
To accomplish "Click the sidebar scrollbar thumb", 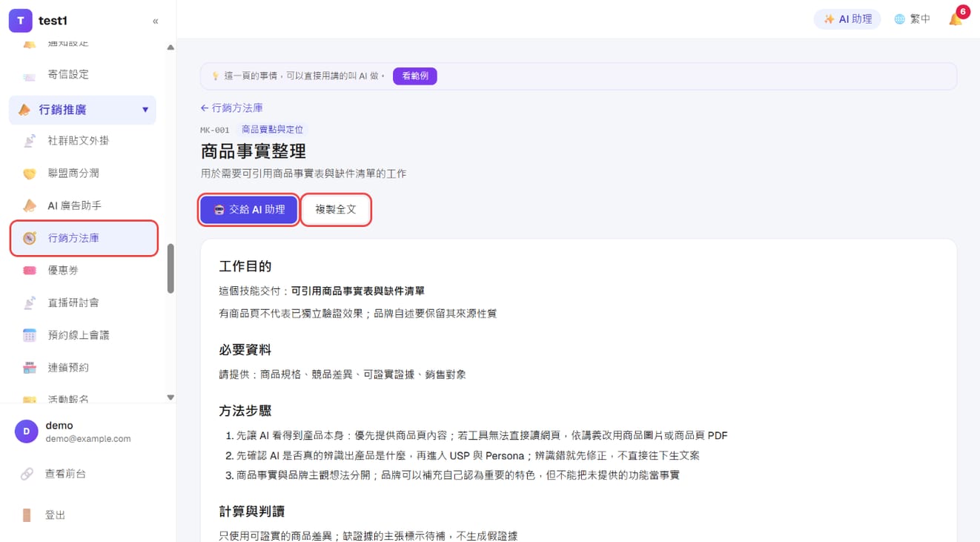I will 170,268.
